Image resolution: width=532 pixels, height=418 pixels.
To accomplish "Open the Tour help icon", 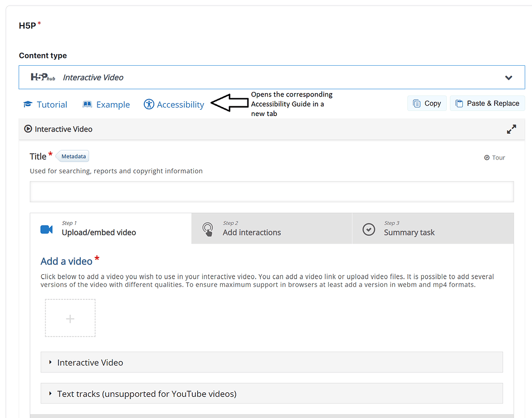I will pyautogui.click(x=494, y=157).
